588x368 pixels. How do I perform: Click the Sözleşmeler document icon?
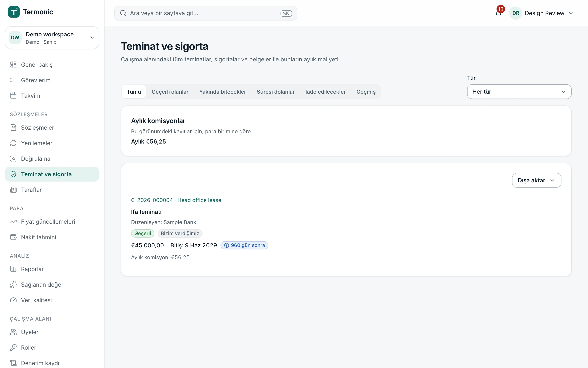tap(13, 128)
